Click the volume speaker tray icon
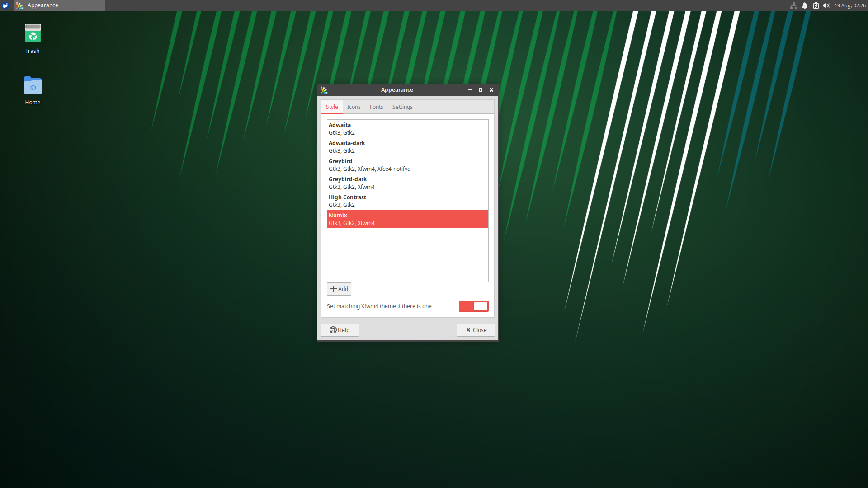 [x=827, y=5]
